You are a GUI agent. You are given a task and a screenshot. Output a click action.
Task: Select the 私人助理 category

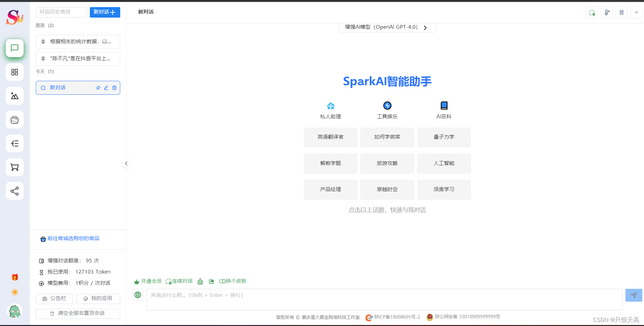pos(331,111)
